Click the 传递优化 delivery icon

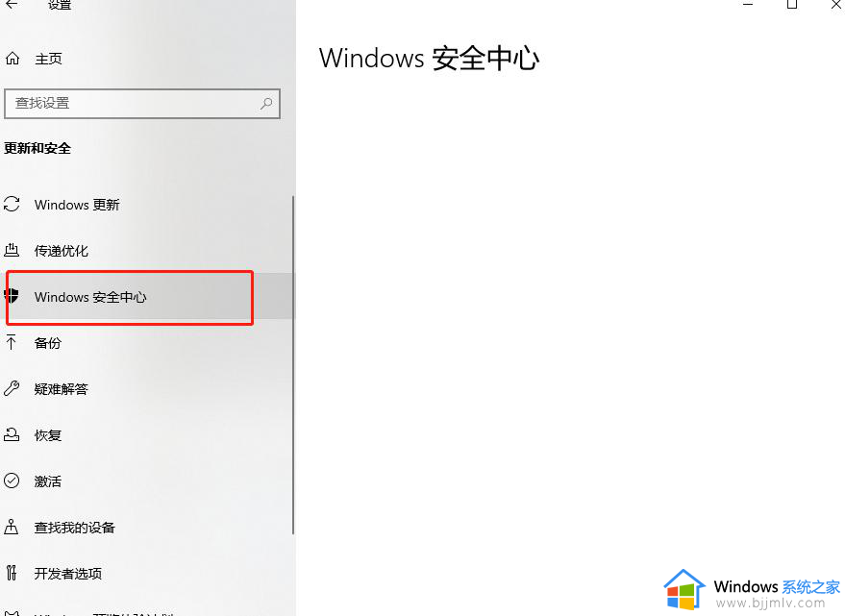click(12, 250)
